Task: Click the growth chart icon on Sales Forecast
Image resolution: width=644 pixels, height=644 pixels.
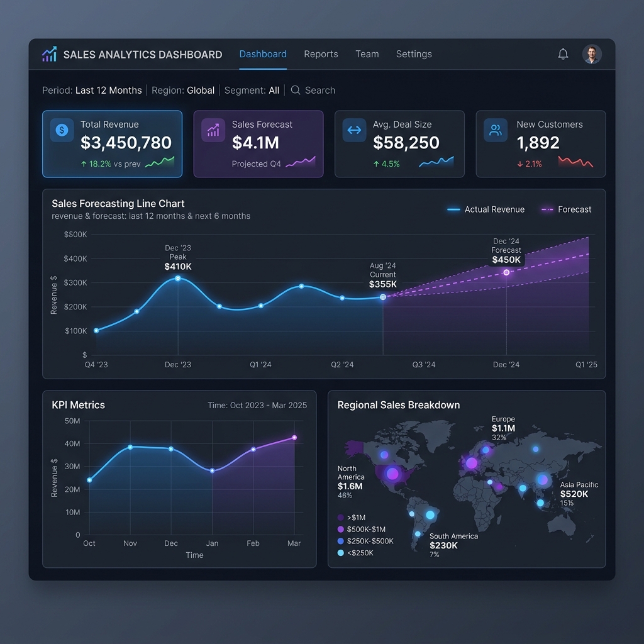Action: tap(213, 130)
